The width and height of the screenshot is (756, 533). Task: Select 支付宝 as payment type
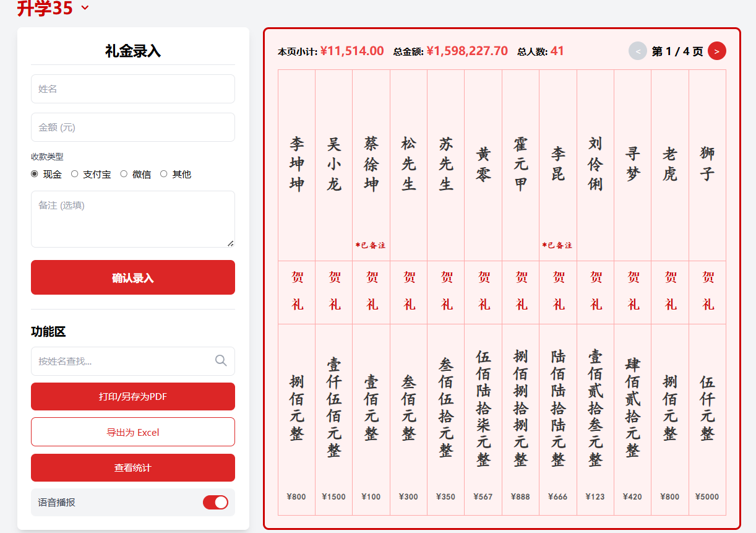coord(74,174)
